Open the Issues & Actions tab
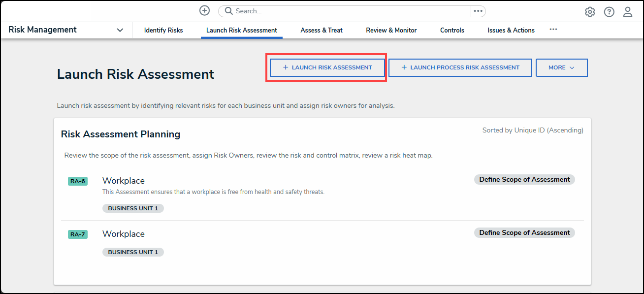 tap(511, 30)
